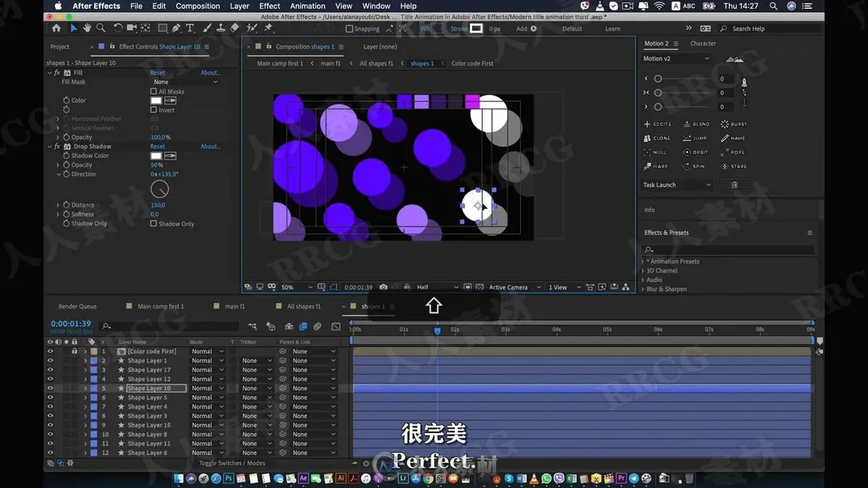Click the Motion 2 Stare tool
868x488 pixels.
click(x=734, y=166)
